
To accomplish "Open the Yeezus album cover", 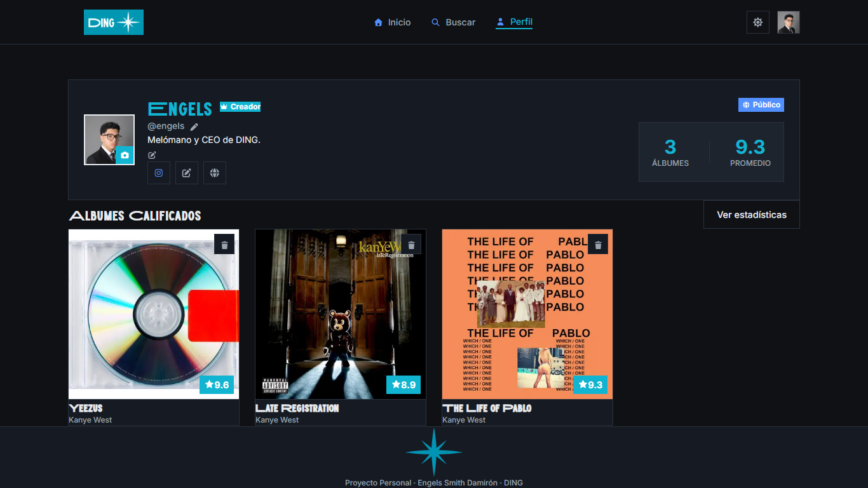I will pos(154,314).
